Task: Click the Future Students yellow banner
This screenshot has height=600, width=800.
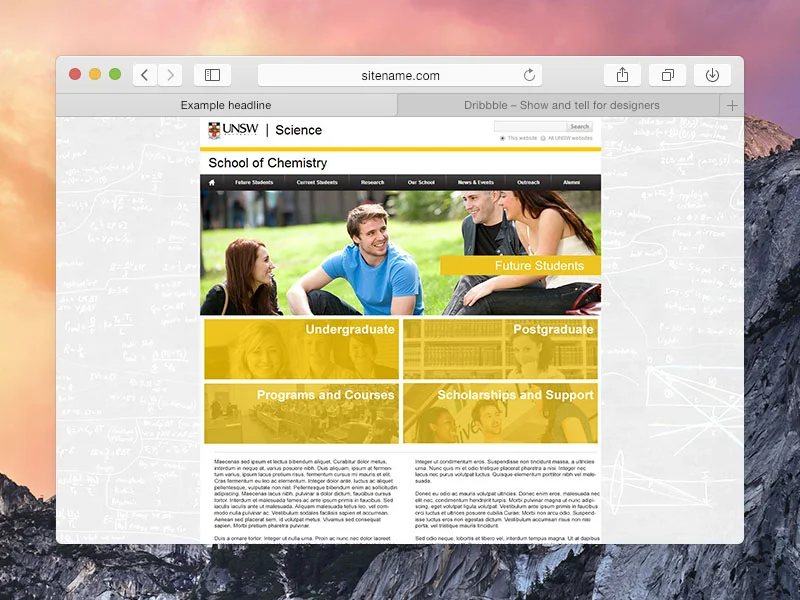Action: point(520,266)
